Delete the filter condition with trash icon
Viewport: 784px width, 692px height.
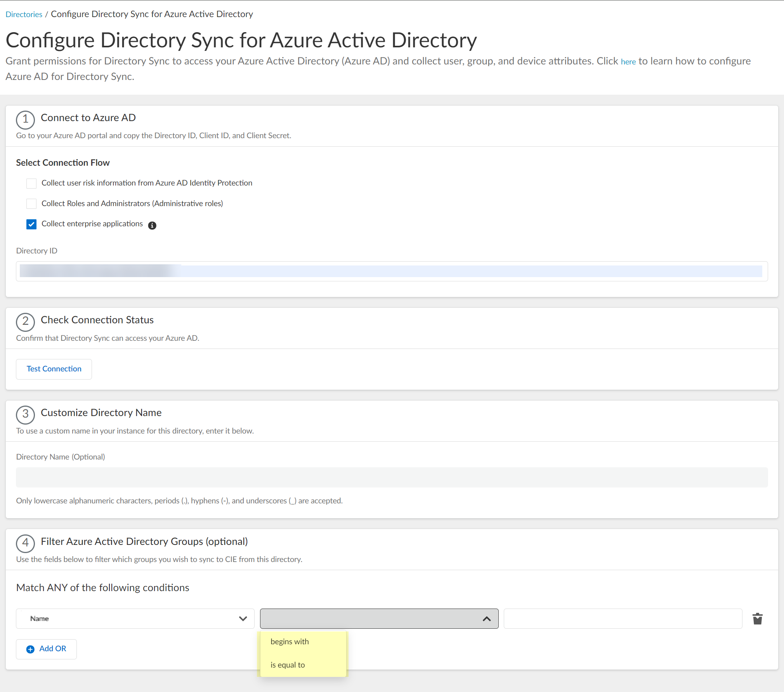pos(757,619)
